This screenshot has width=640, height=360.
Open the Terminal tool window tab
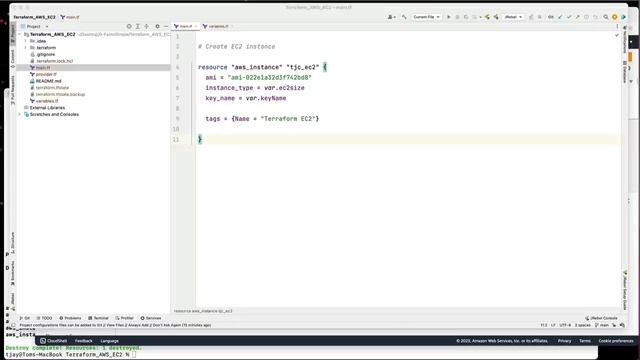(98, 318)
